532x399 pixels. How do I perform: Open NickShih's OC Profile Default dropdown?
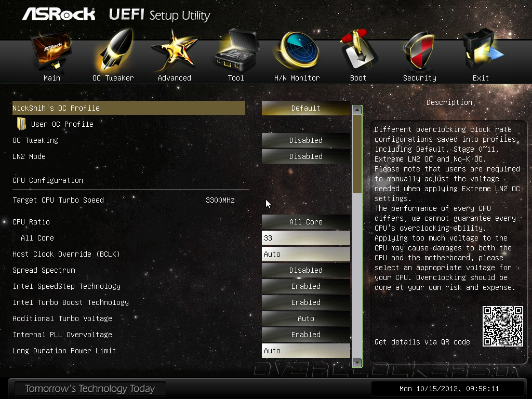305,108
